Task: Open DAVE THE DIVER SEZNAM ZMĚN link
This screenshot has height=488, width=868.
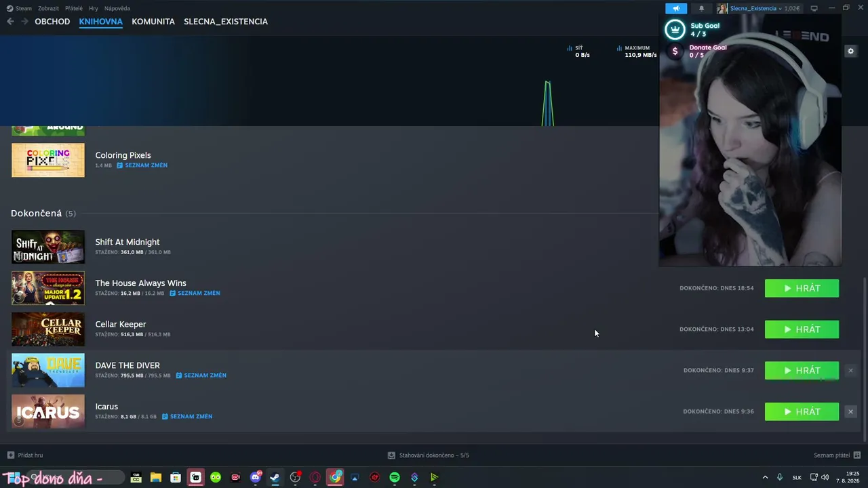Action: (x=201, y=375)
